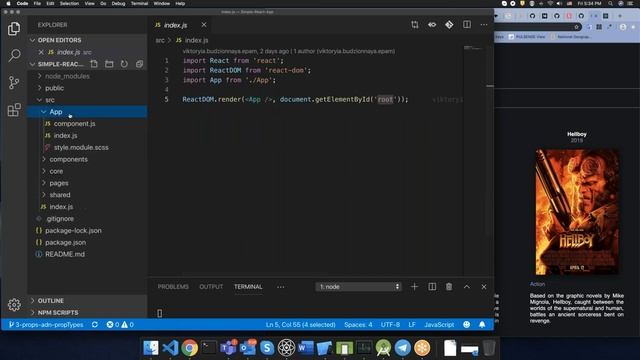Viewport: 640px width, 360px height.
Task: Click the Open Changes compare icon in the editor toolbar
Action: [x=415, y=25]
